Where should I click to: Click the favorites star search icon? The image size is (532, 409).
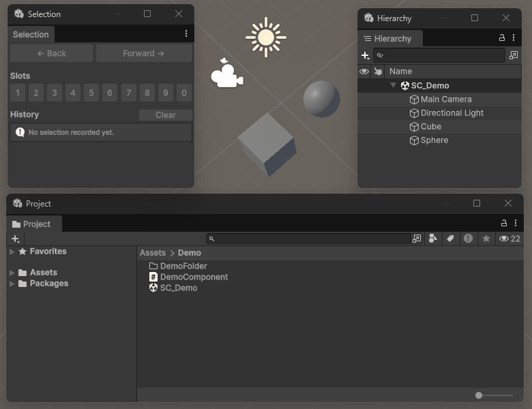pyautogui.click(x=486, y=239)
